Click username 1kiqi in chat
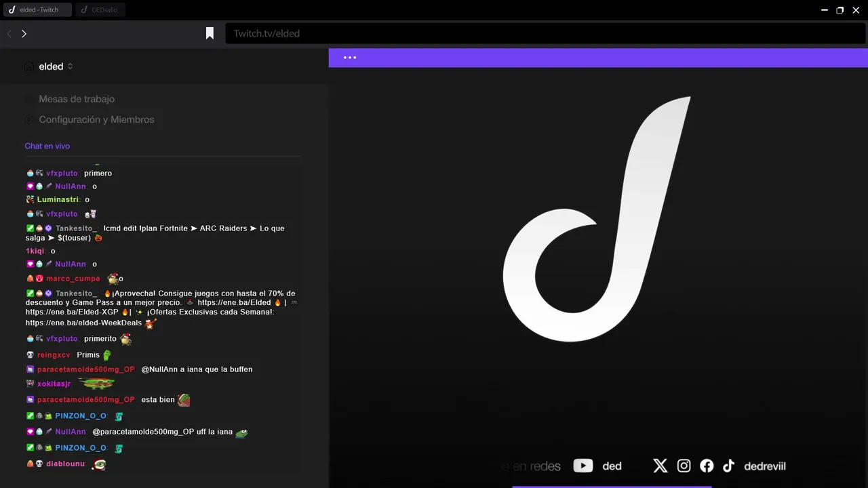868x488 pixels. (x=35, y=251)
